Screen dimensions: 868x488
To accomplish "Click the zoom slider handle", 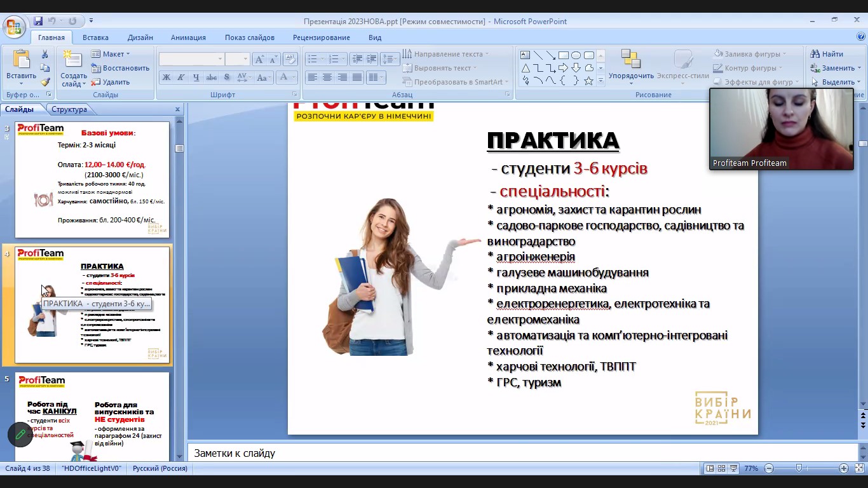I will point(799,468).
